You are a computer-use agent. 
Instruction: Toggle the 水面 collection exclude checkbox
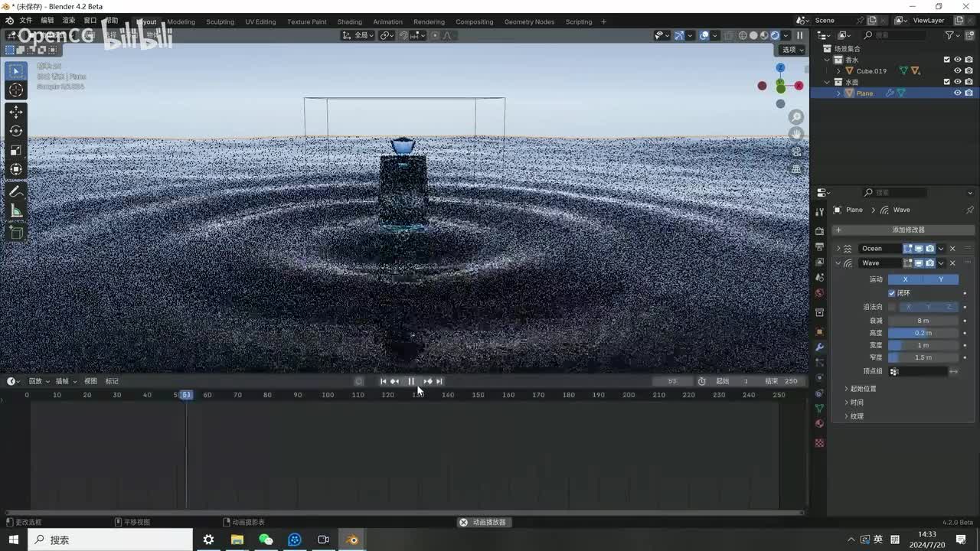[946, 82]
